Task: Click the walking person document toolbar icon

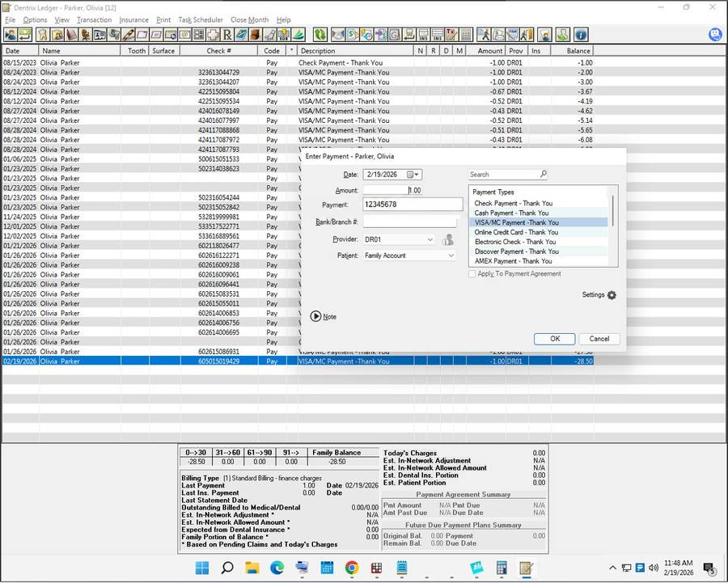Action: point(484,35)
